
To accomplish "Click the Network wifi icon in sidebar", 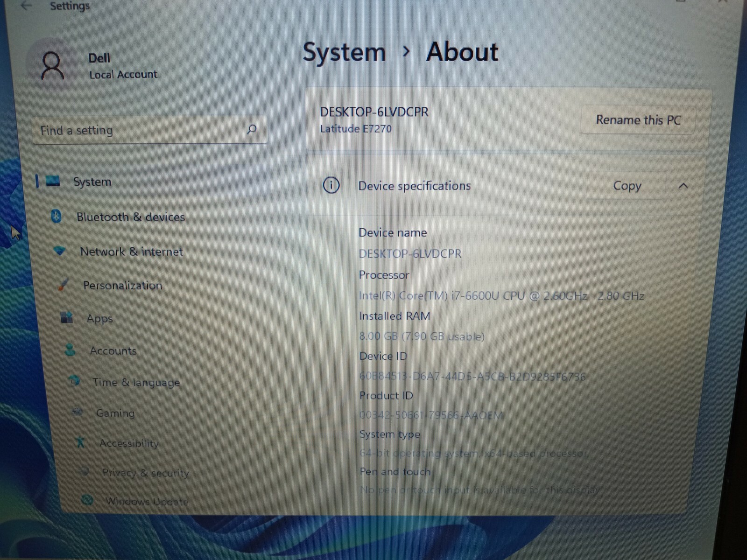I will (x=59, y=251).
